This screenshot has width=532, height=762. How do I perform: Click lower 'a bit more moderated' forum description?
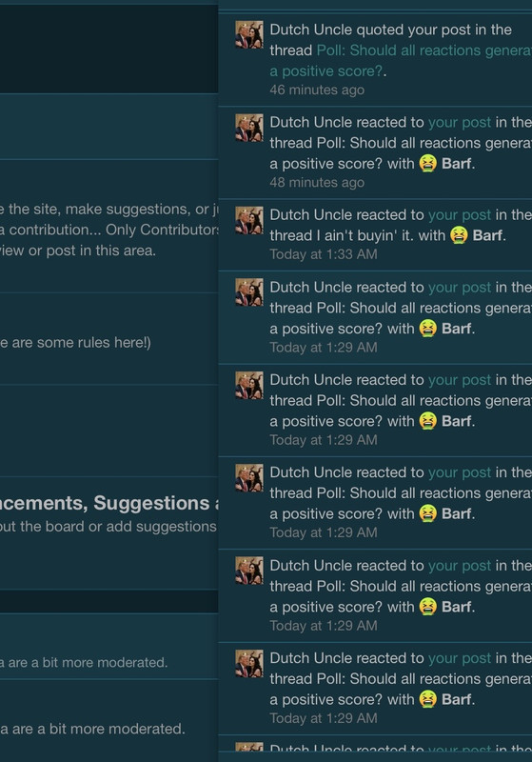[92, 729]
